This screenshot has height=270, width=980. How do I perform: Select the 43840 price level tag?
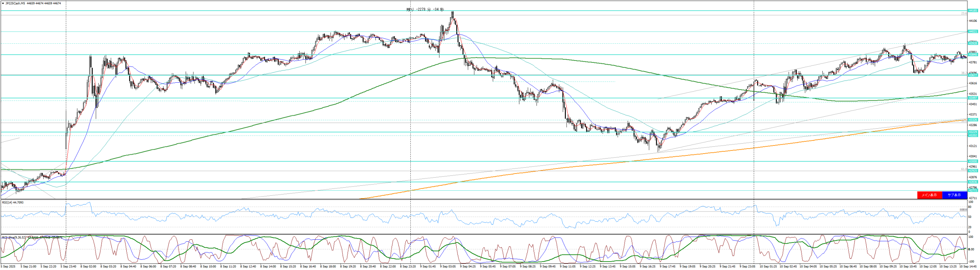coord(973,55)
